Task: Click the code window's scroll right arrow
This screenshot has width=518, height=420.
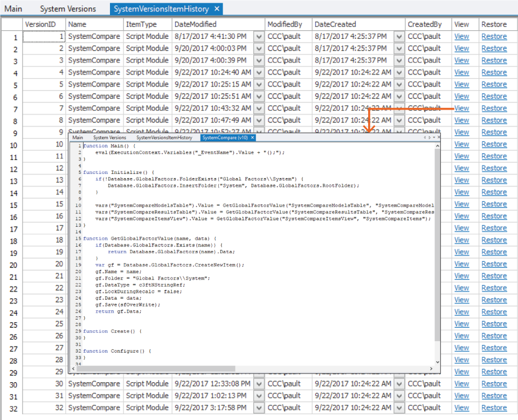Action: [431, 368]
